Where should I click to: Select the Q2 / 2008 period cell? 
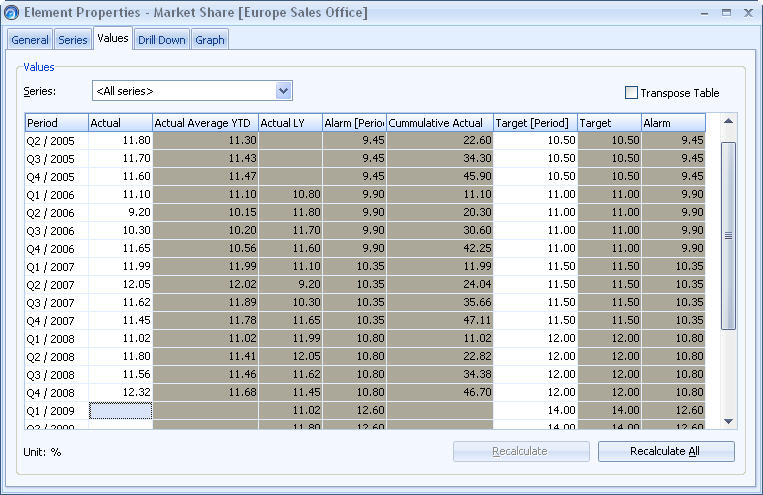coord(56,357)
